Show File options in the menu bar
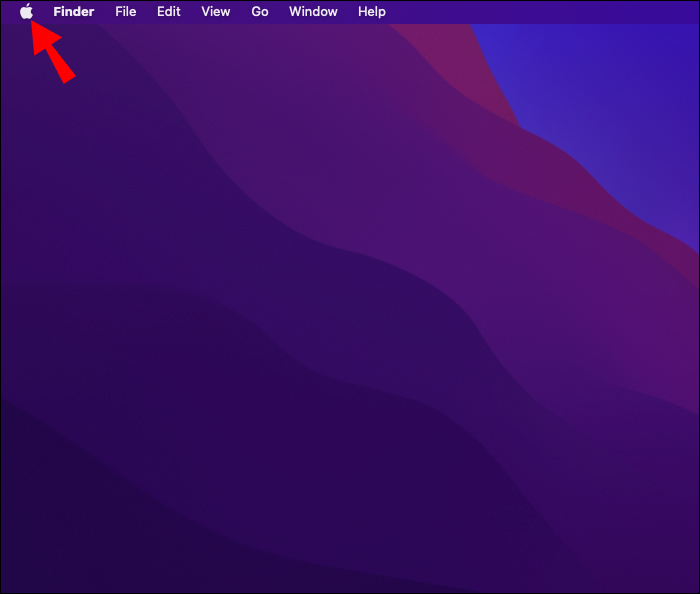Screen dimensions: 700x594 point(125,12)
